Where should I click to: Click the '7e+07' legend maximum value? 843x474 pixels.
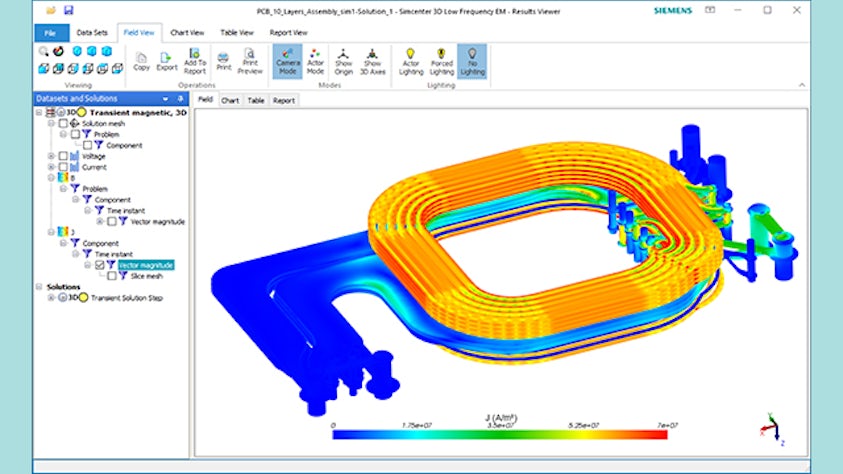[x=667, y=425]
